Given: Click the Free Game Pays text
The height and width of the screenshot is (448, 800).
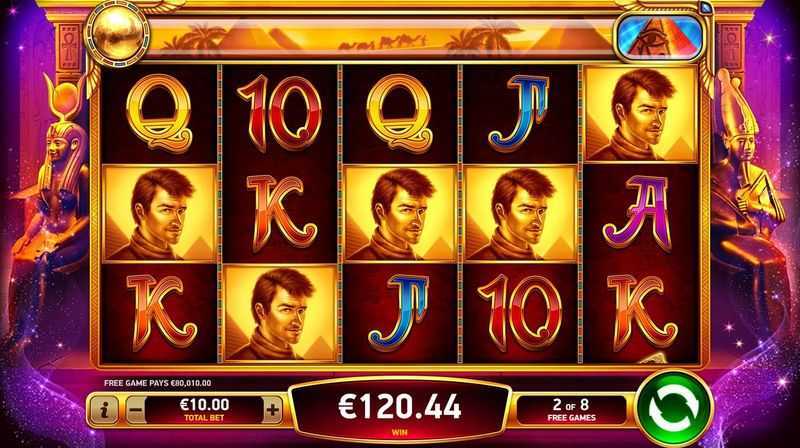Looking at the screenshot, I should click(x=158, y=383).
